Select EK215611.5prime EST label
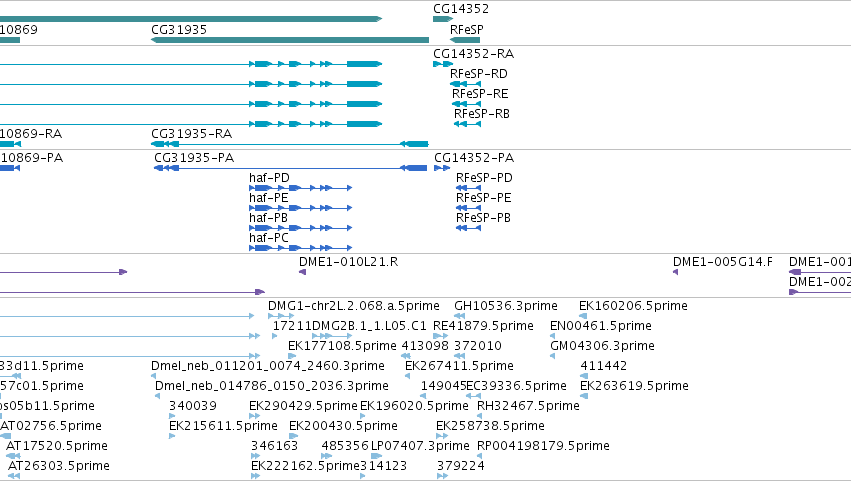 tap(223, 427)
